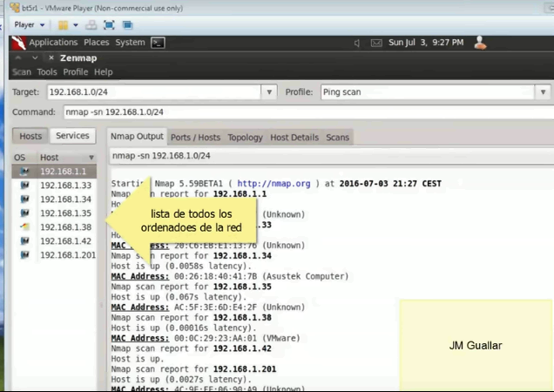The width and height of the screenshot is (554, 392).
Task: Click the BackTrack dragon logo beside Applications
Action: (x=19, y=42)
